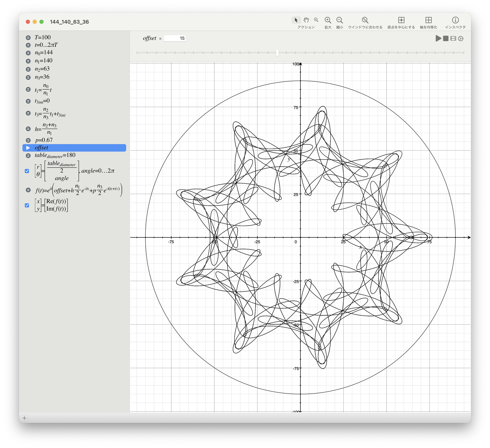490x448 pixels.
Task: Select the n3=36 expression
Action: pyautogui.click(x=42, y=77)
